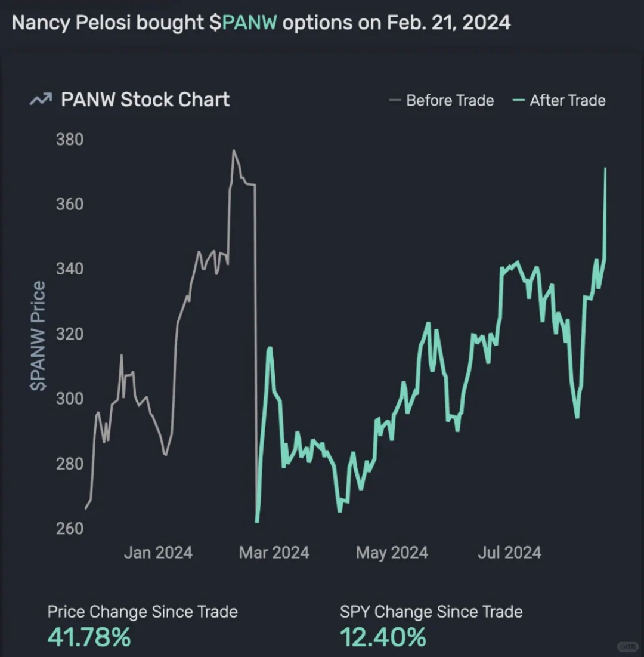Click the teal After Trade legend line swatch
644x657 pixels.
[518, 101]
